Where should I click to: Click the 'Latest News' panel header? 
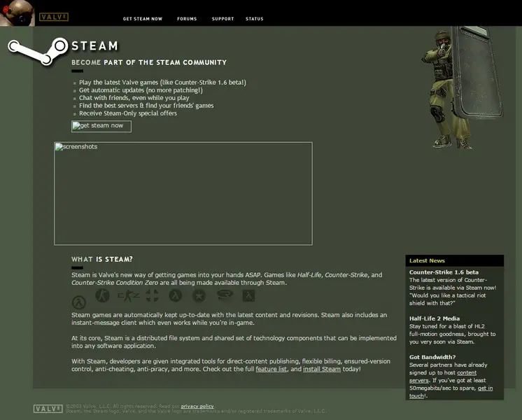coord(454,260)
